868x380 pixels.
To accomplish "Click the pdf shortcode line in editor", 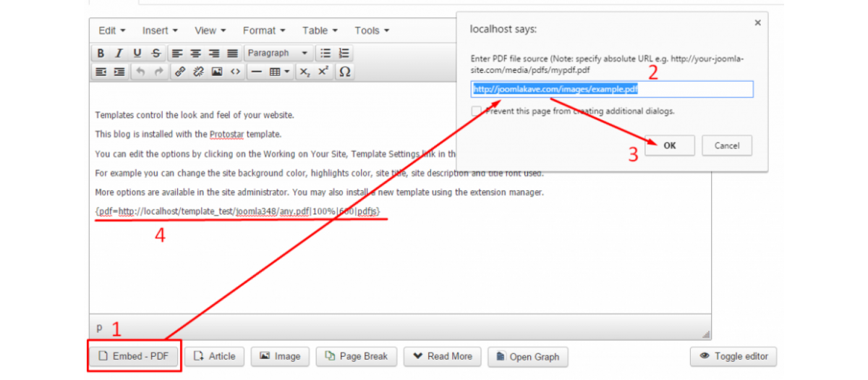I will tap(237, 211).
